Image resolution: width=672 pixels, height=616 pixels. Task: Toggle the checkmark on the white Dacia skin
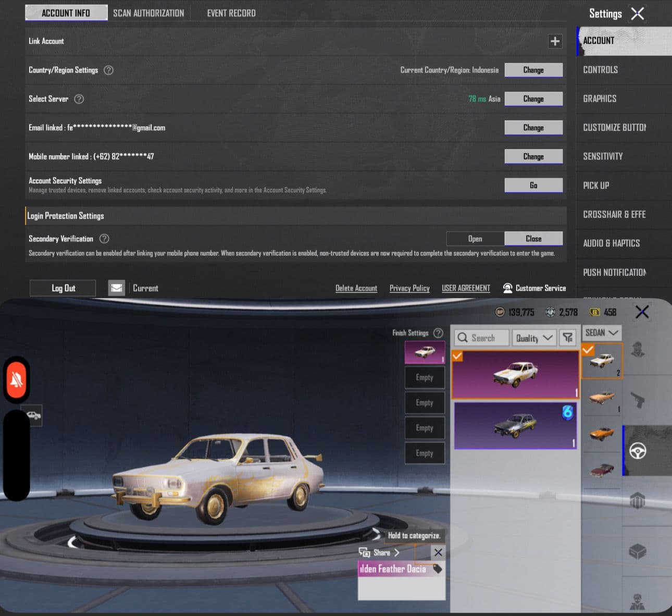[457, 356]
